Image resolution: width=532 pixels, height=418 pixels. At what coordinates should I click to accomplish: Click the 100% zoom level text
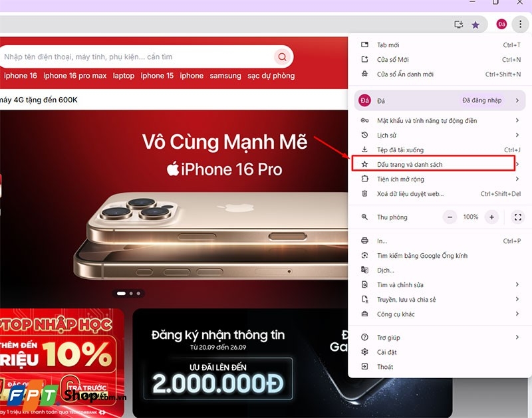point(471,217)
